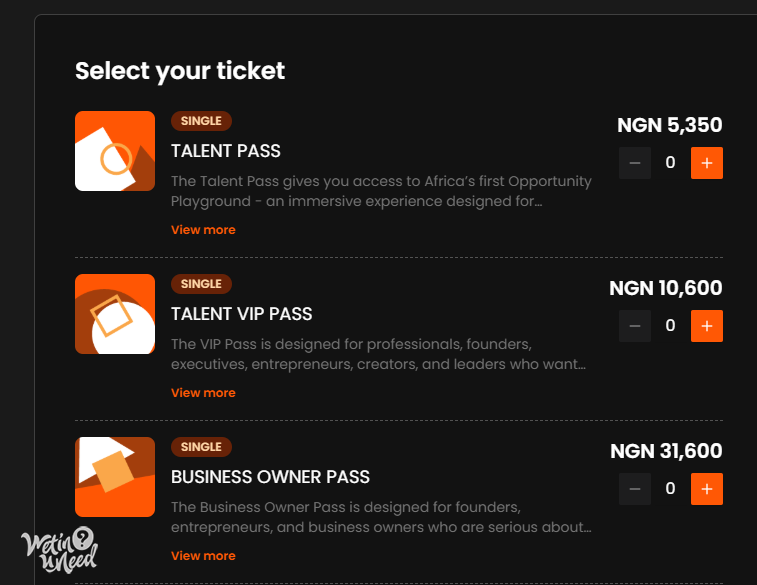Screen dimensions: 757x585
Task: Remove one Talent VIP Pass ticket
Action: (x=635, y=326)
